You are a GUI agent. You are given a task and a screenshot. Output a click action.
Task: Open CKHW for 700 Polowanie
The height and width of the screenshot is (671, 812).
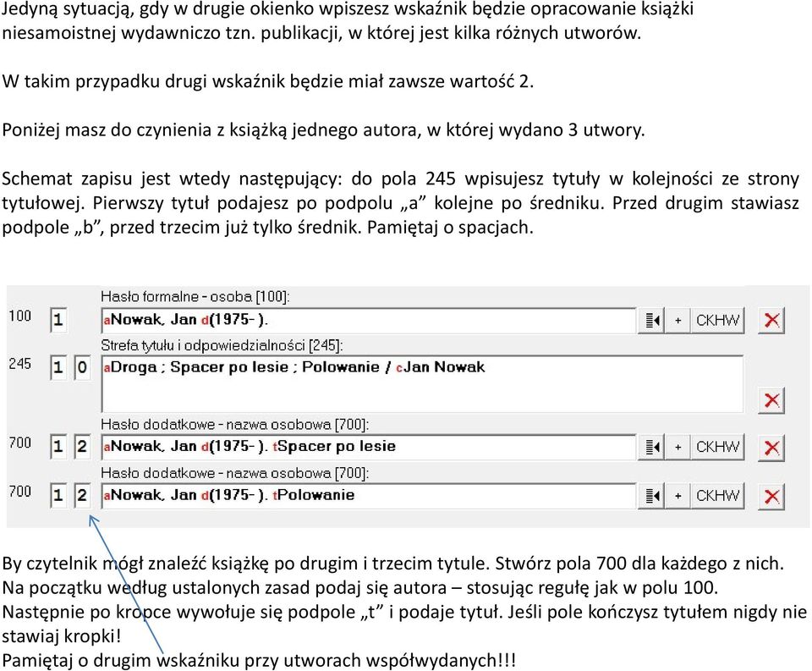718,496
